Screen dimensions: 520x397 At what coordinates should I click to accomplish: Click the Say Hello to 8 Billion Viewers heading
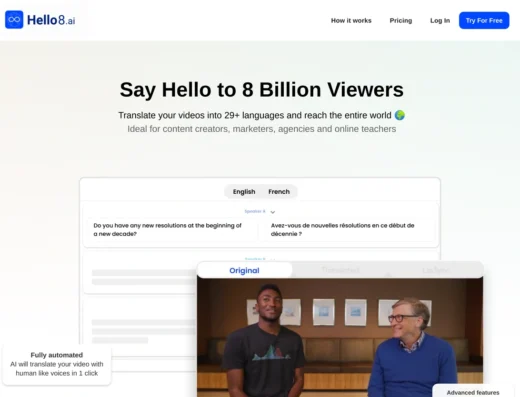coord(262,90)
